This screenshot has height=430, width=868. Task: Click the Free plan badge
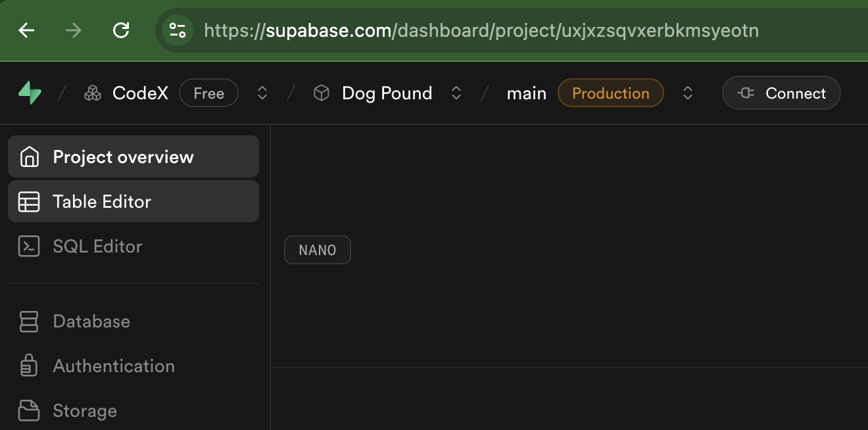(x=208, y=93)
